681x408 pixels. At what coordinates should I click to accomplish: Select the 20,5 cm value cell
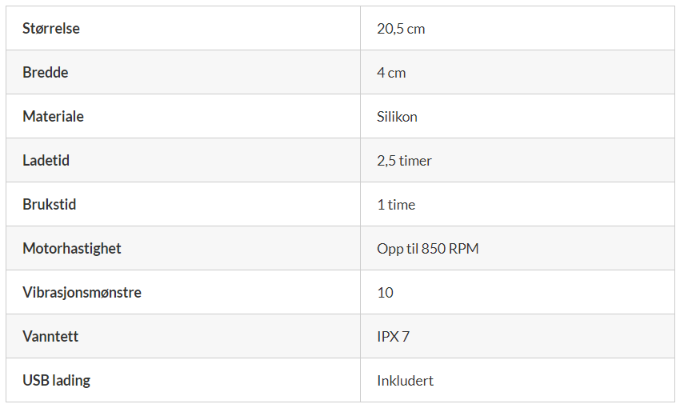(x=401, y=28)
